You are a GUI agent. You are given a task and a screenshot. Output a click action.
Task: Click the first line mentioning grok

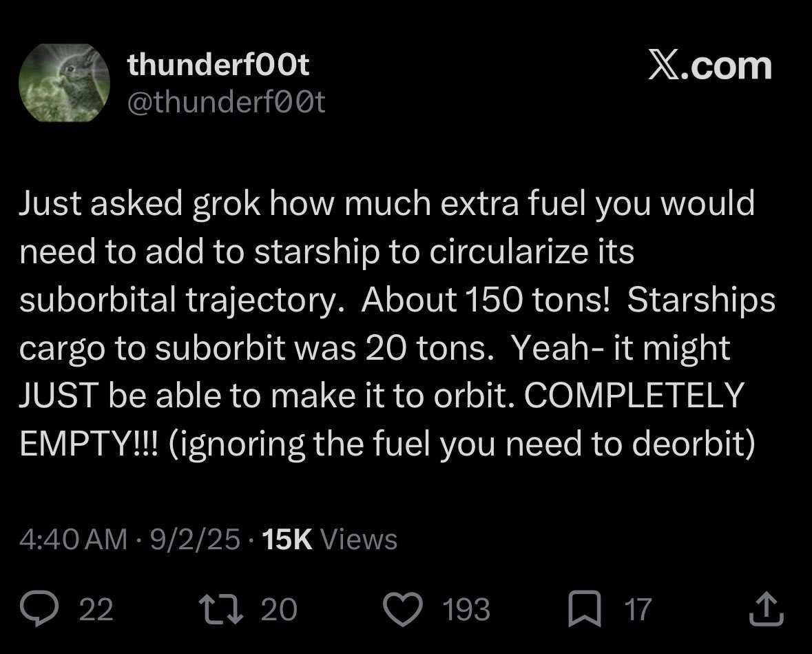(387, 204)
